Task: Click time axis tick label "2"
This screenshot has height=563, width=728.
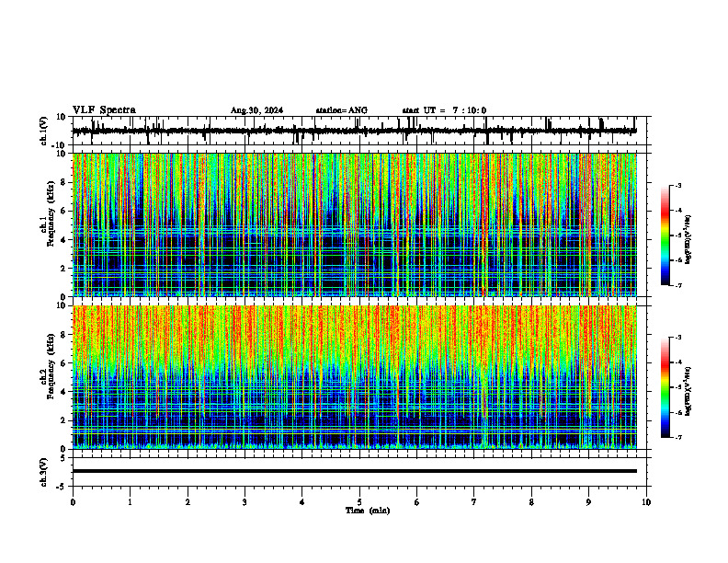Action: click(x=188, y=502)
